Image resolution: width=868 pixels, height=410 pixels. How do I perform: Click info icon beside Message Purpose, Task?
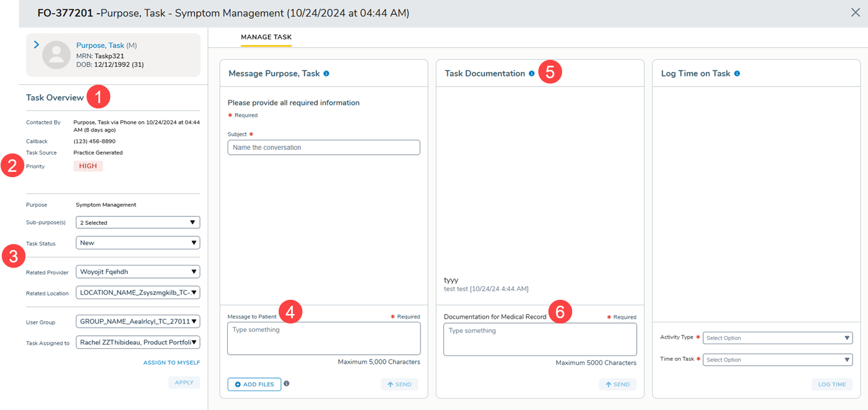(x=327, y=74)
